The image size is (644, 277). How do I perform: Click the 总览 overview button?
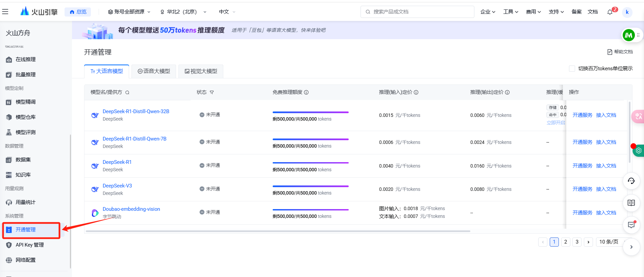click(x=78, y=12)
